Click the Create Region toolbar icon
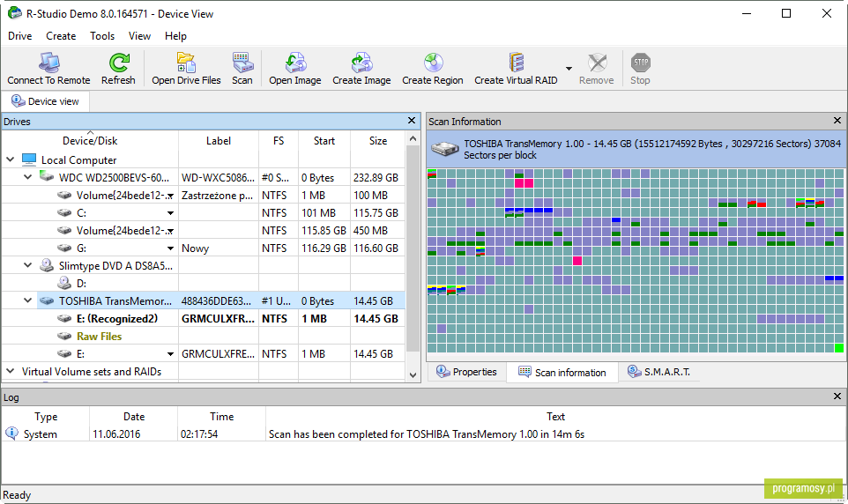848x504 pixels. coord(433,63)
